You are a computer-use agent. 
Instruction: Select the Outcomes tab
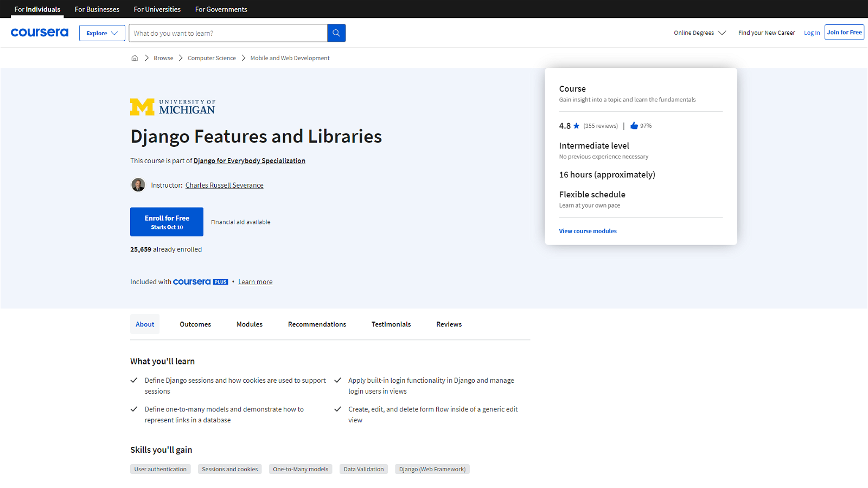(x=195, y=324)
